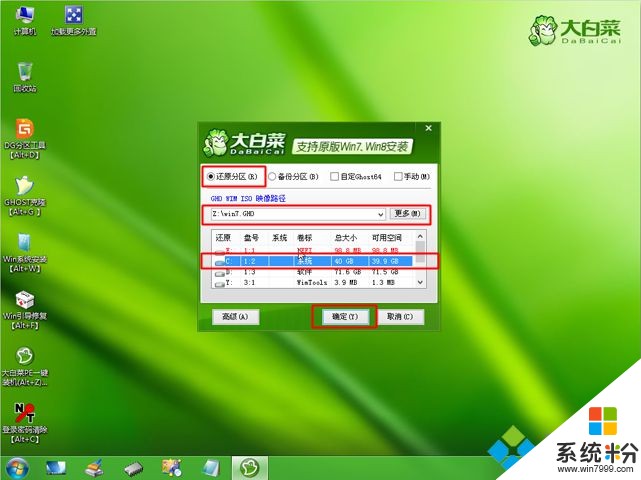Open the Computer desktop icon
The height and width of the screenshot is (480, 641).
pyautogui.click(x=25, y=20)
